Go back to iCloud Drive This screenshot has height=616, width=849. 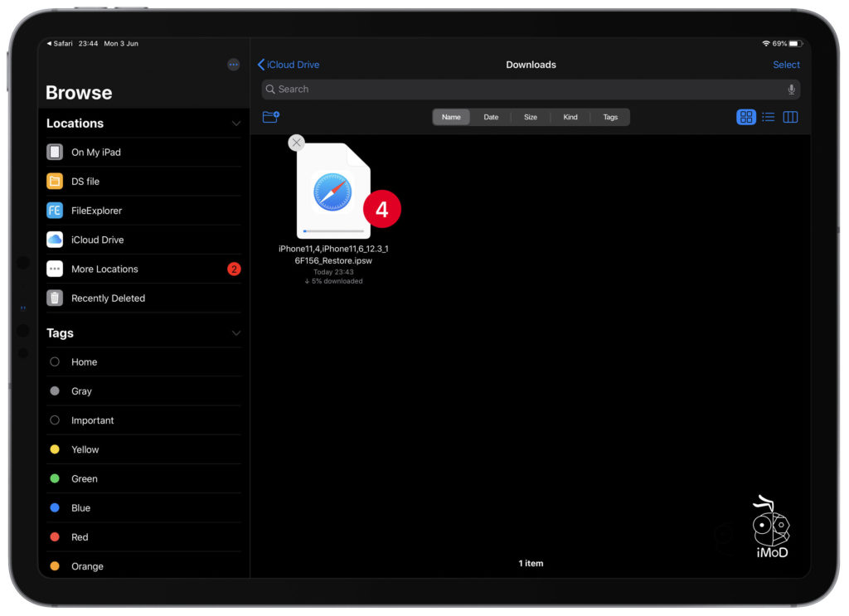[289, 64]
